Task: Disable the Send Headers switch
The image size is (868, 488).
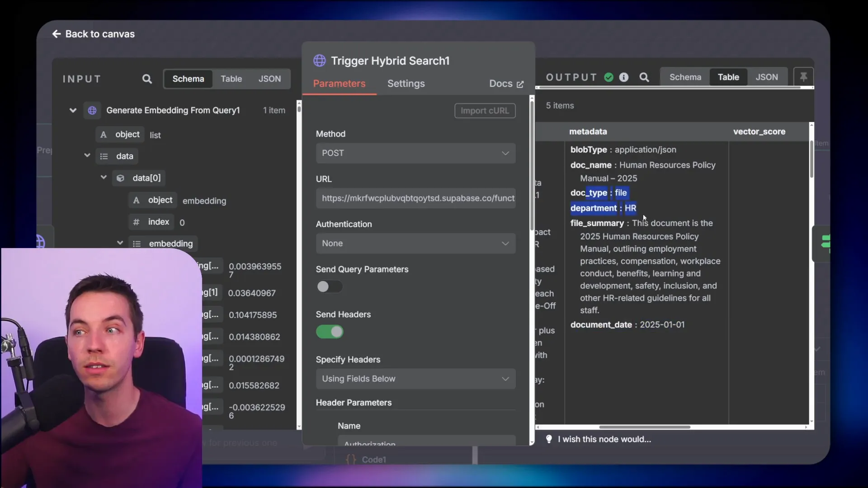Action: click(329, 332)
